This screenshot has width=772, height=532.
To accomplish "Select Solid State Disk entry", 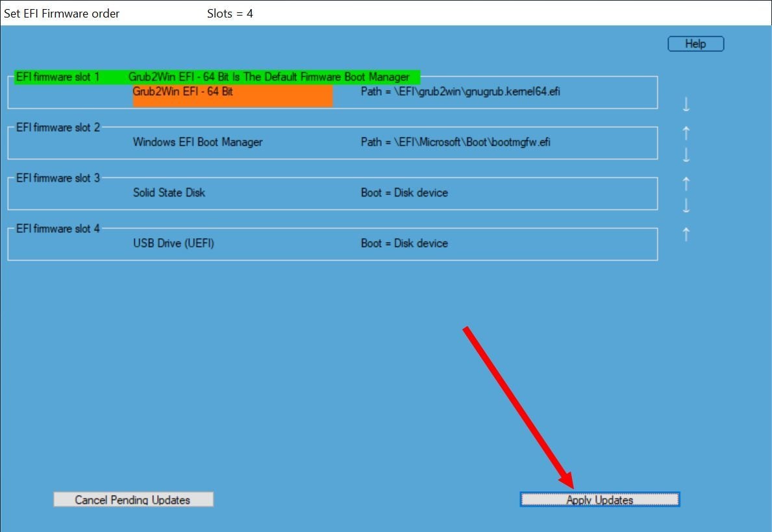I will click(x=169, y=193).
